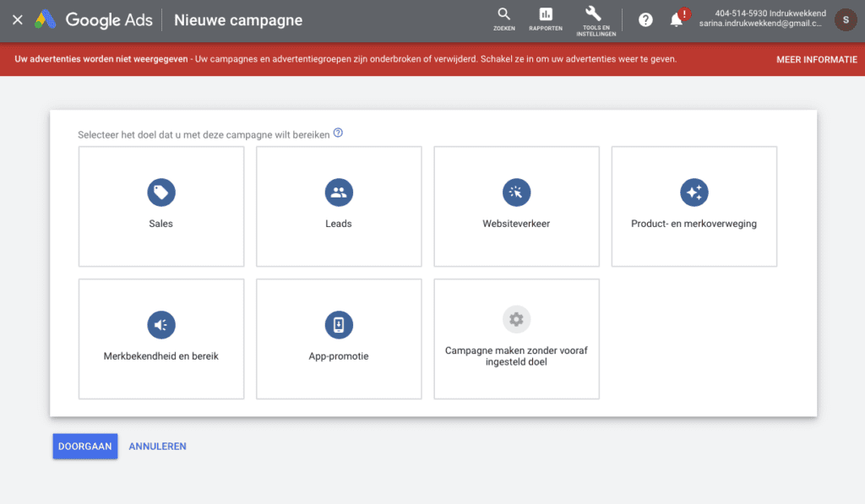
Task: Select the Leads people icon
Action: pyautogui.click(x=339, y=192)
